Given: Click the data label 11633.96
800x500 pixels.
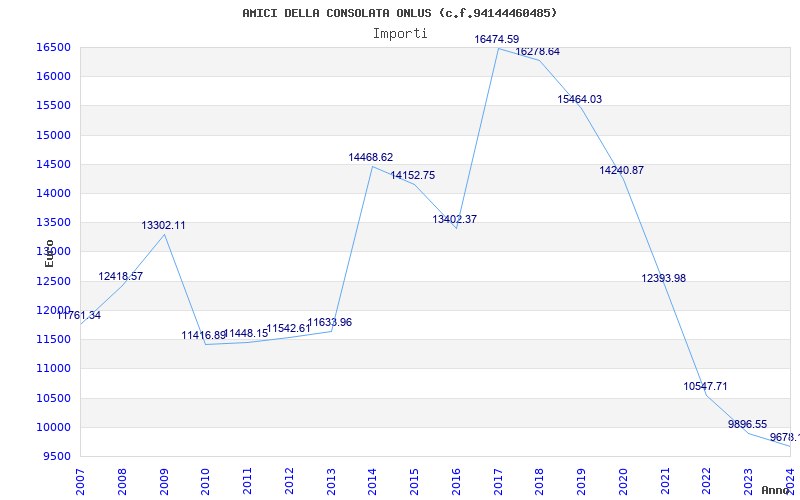Looking at the screenshot, I should [330, 322].
